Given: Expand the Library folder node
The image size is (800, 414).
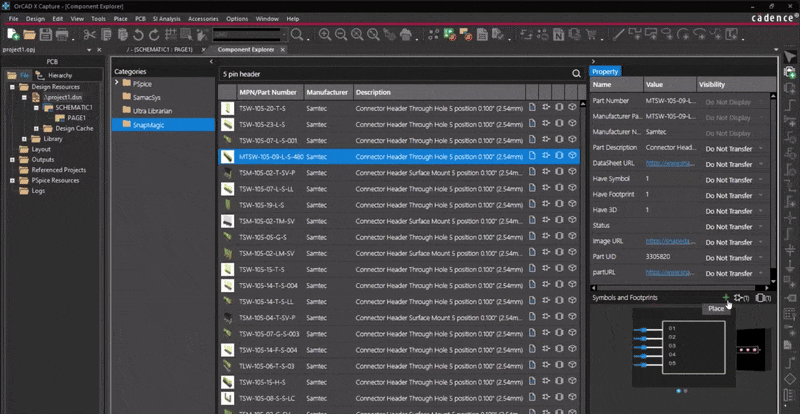Looking at the screenshot, I should (x=24, y=139).
